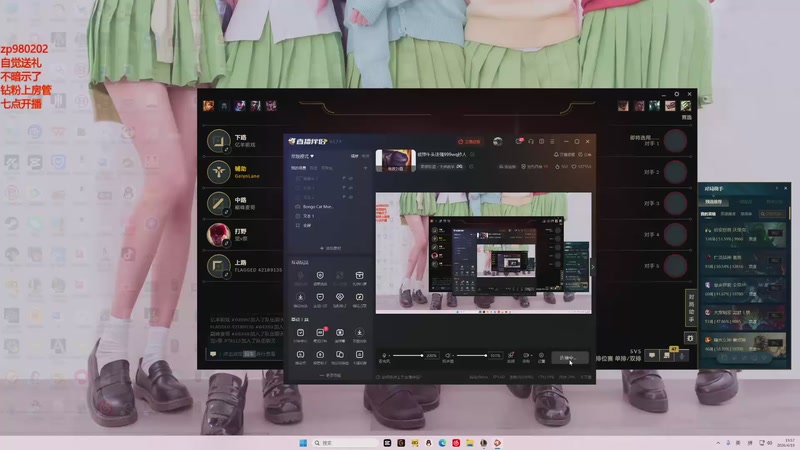800x450 pixels.
Task: Open the 设置 settings gear in streaming app
Action: pos(541,357)
